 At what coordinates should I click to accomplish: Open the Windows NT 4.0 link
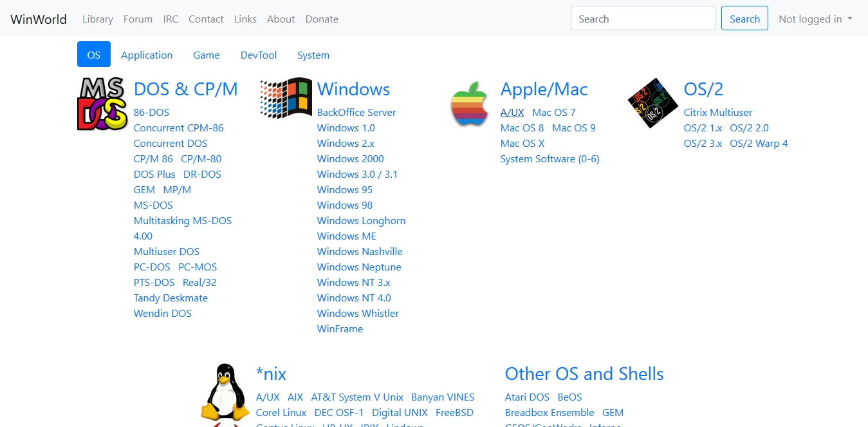[x=354, y=298]
